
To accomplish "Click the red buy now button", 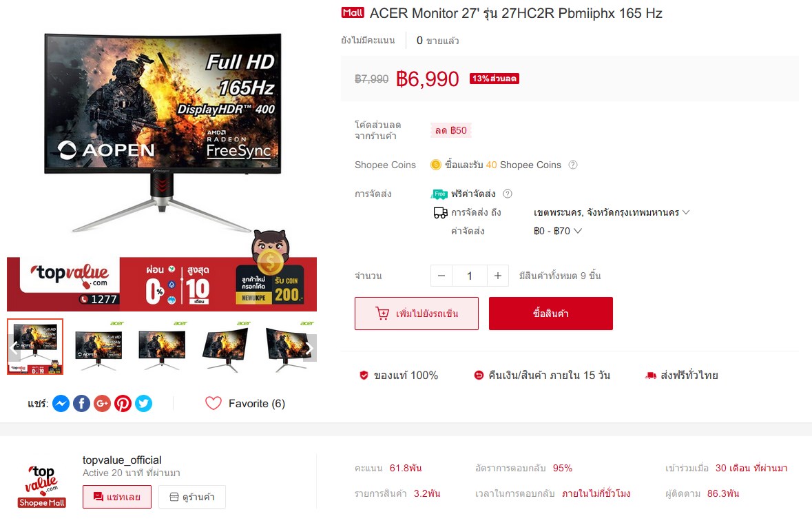I will tap(551, 314).
